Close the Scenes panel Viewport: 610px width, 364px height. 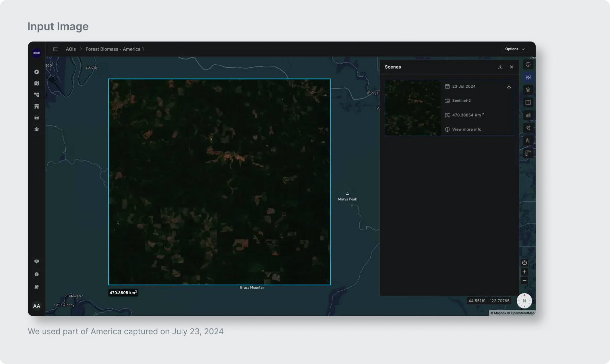511,67
